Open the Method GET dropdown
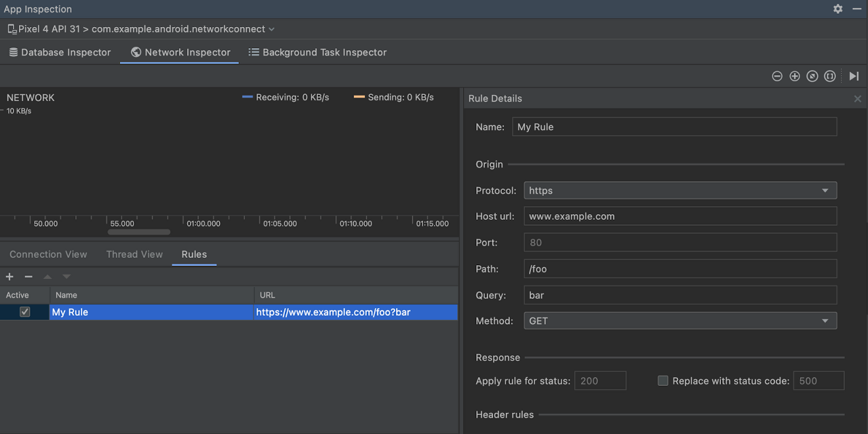868x434 pixels. pos(680,321)
